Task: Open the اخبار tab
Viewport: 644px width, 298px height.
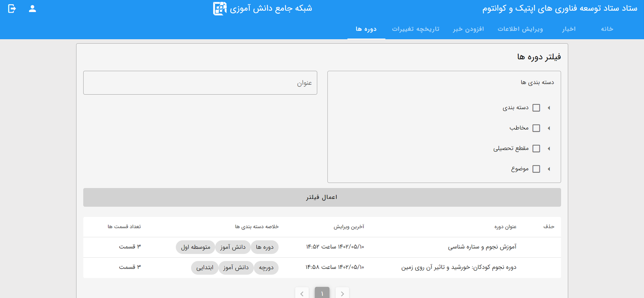Action: tap(569, 29)
